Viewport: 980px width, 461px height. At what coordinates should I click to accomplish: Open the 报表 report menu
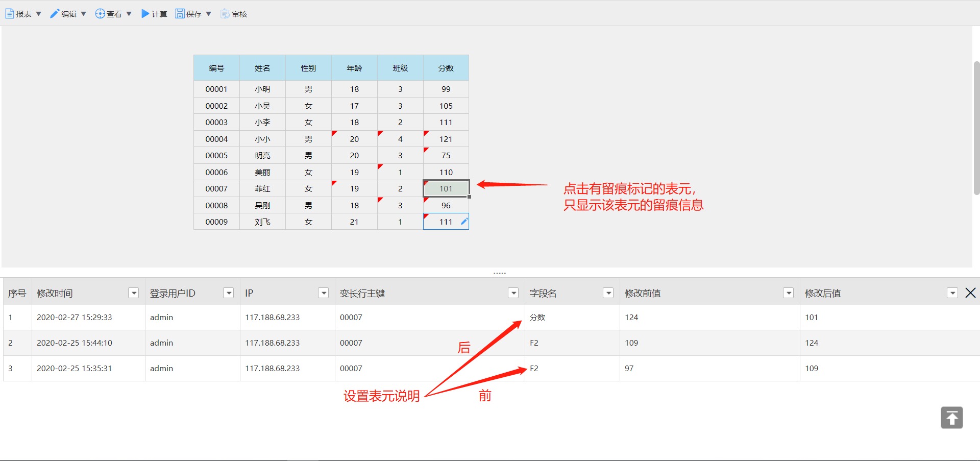[x=23, y=14]
